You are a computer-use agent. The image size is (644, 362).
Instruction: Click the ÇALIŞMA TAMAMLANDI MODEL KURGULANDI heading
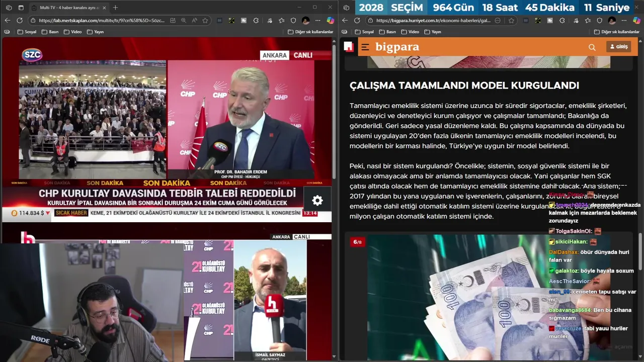point(464,85)
